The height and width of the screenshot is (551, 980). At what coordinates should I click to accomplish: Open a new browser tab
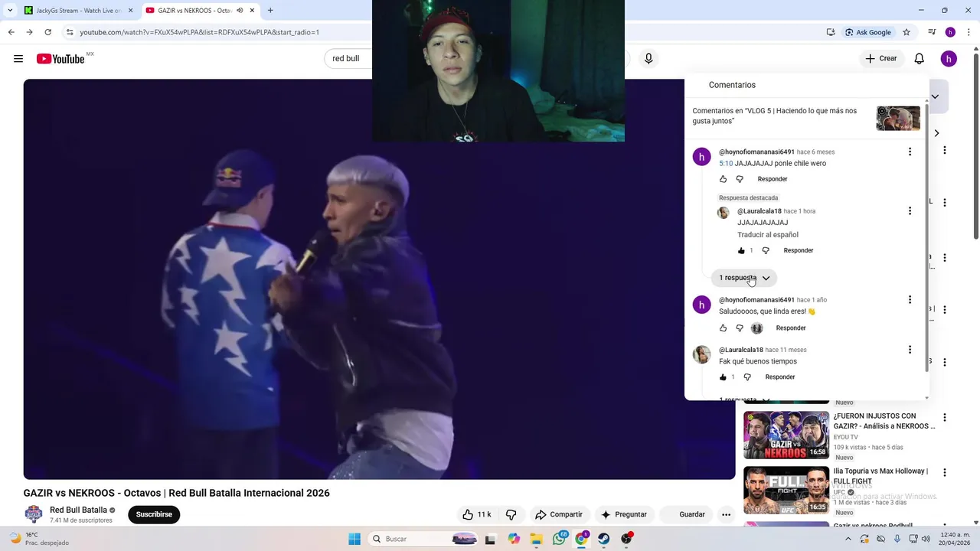(x=270, y=11)
